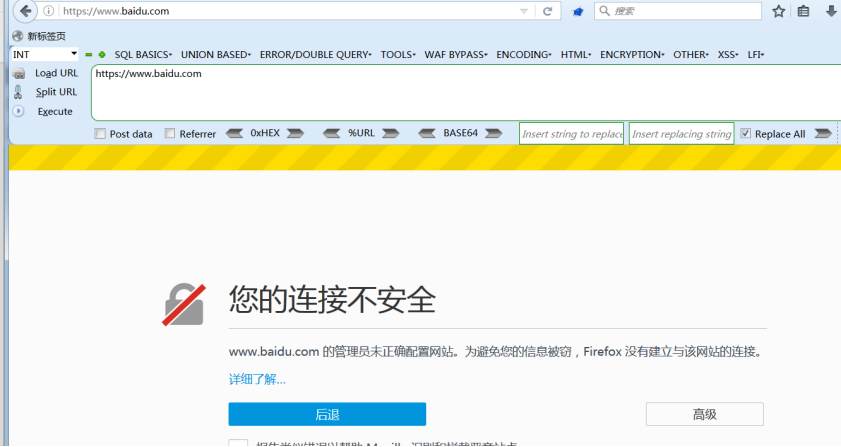Click Replace All run arrow
The height and width of the screenshot is (447, 841).
[823, 134]
